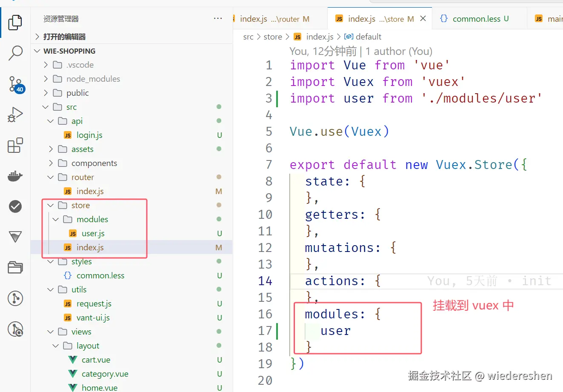Screen dimensions: 563x392
Task: Collapse the src folder
Action: (46, 107)
